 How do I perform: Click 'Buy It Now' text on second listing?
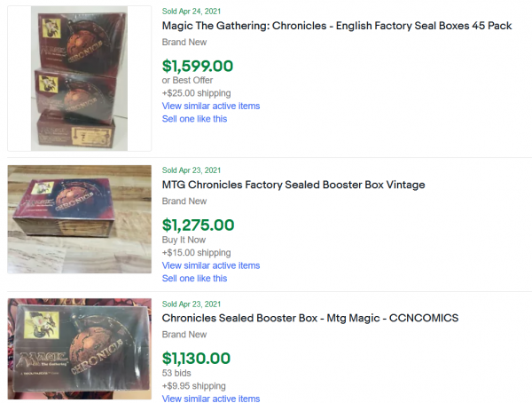point(184,240)
